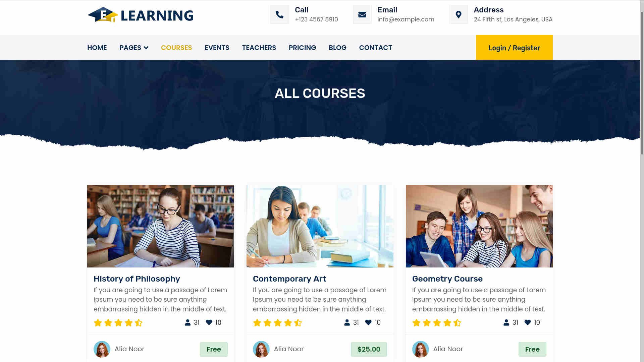Viewport: 644px width, 362px height.
Task: Go to the Teachers page
Action: tap(259, 48)
